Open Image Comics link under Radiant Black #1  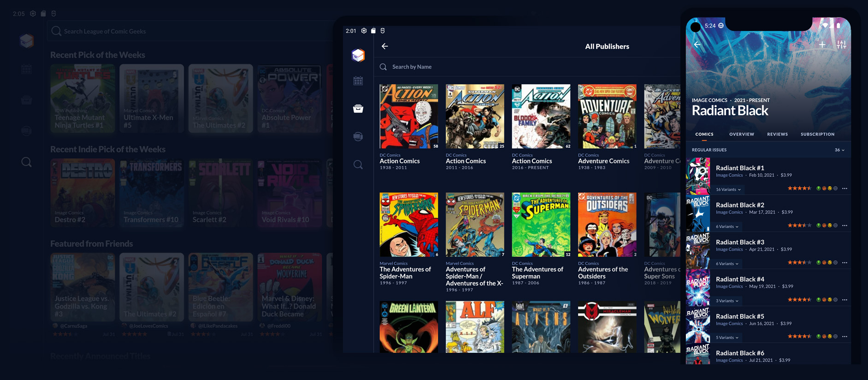729,175
